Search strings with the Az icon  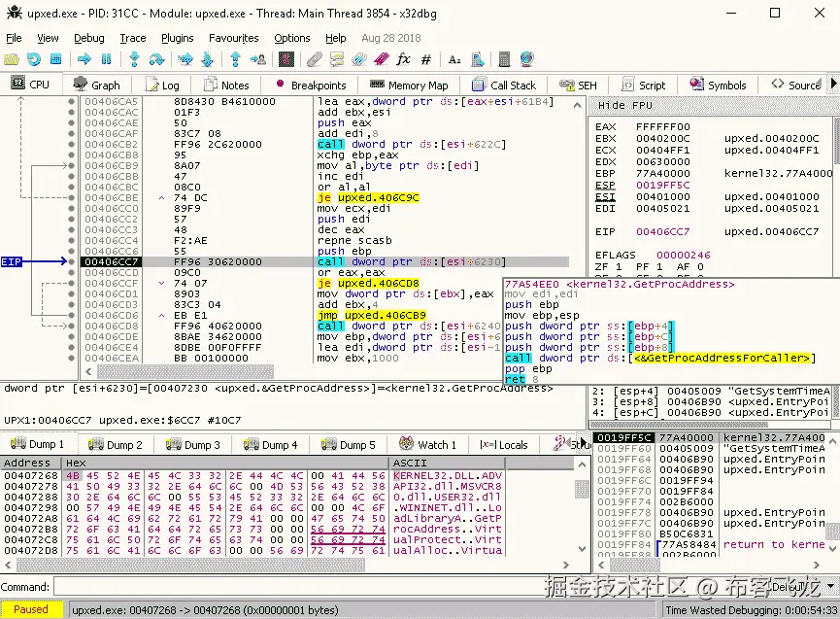[454, 59]
